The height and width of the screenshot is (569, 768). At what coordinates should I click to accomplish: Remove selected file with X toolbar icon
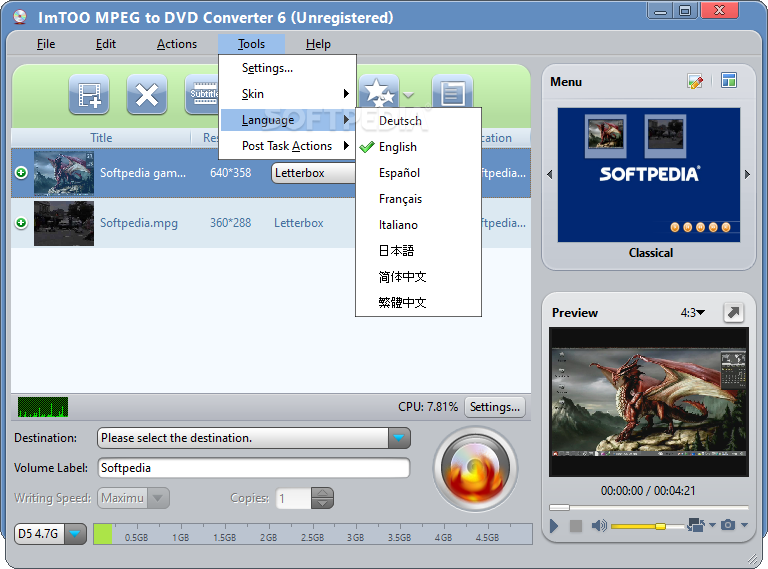pyautogui.click(x=147, y=95)
